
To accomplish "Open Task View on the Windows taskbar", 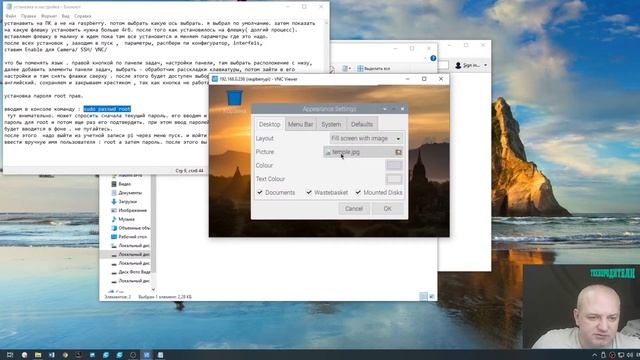I will click(x=10, y=355).
